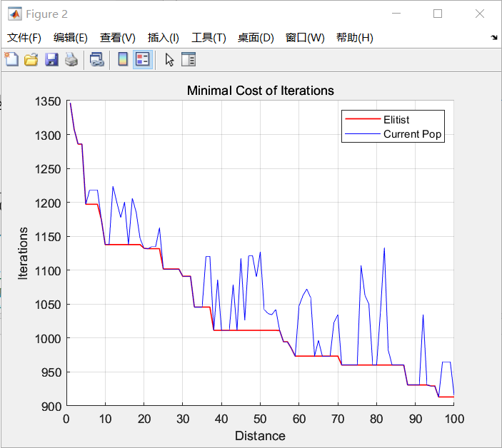
Task: Open the 窗口(W) menu
Action: [x=305, y=38]
